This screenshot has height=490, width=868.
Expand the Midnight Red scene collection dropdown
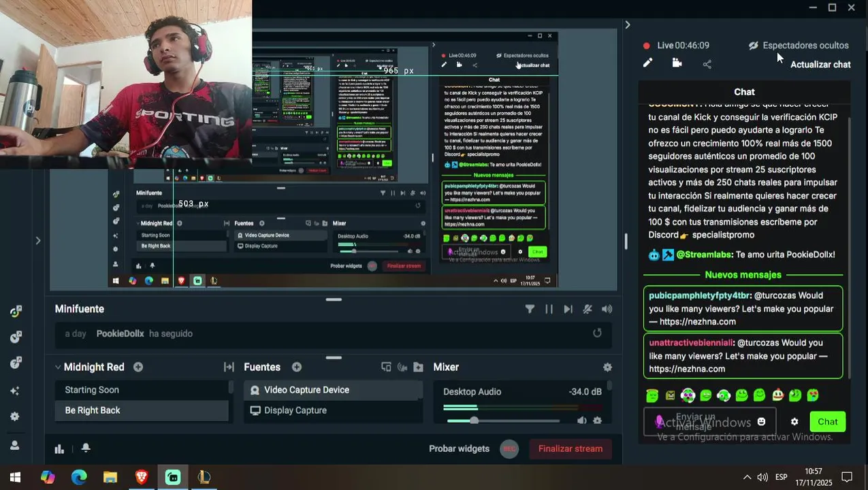[58, 367]
